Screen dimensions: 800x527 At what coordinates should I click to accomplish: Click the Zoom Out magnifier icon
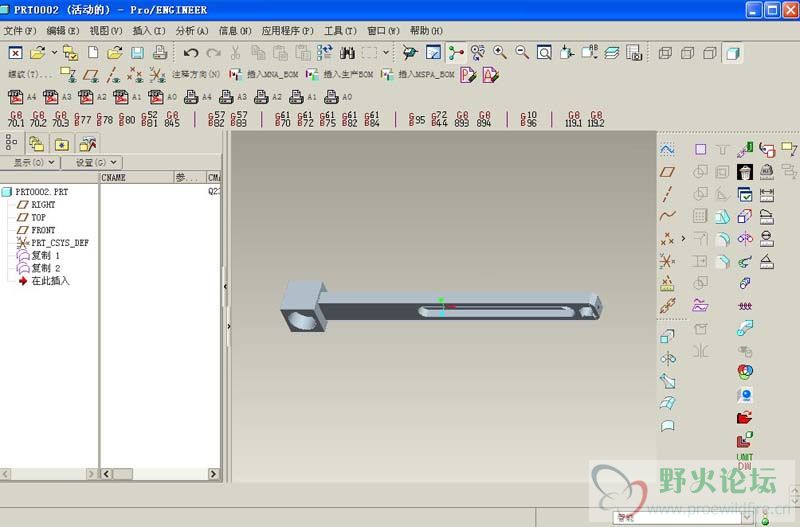521,53
